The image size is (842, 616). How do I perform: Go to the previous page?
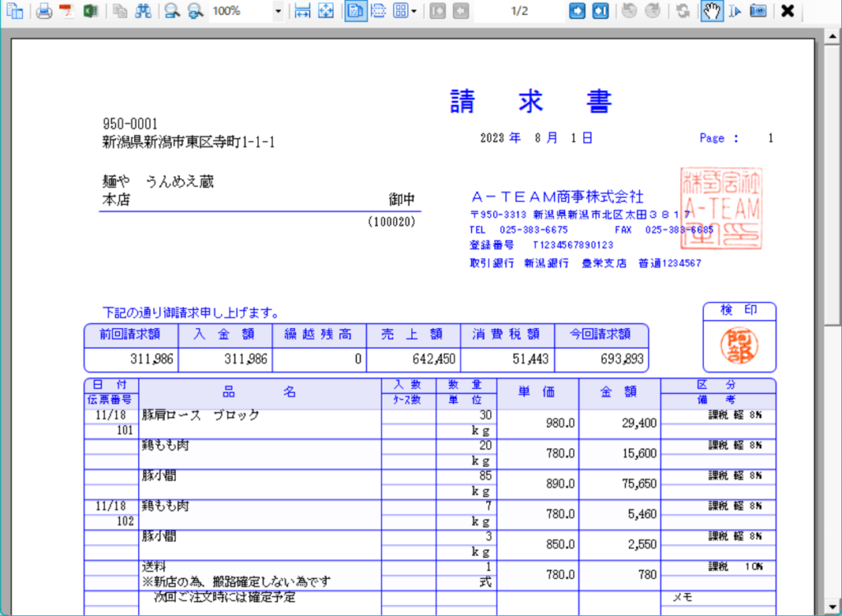[460, 11]
